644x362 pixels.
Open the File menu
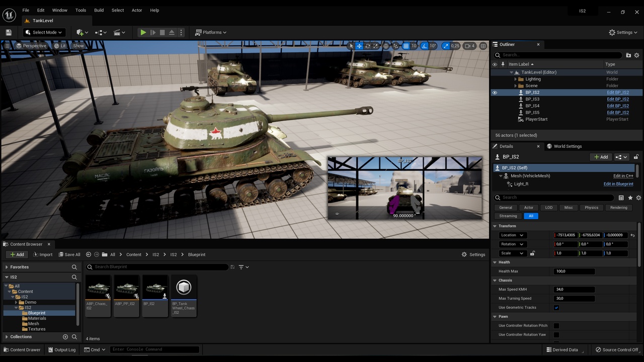click(x=26, y=10)
